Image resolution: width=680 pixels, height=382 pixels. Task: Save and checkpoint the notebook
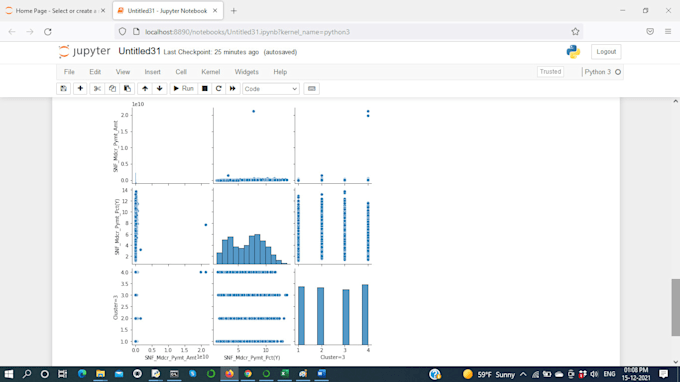coord(64,88)
